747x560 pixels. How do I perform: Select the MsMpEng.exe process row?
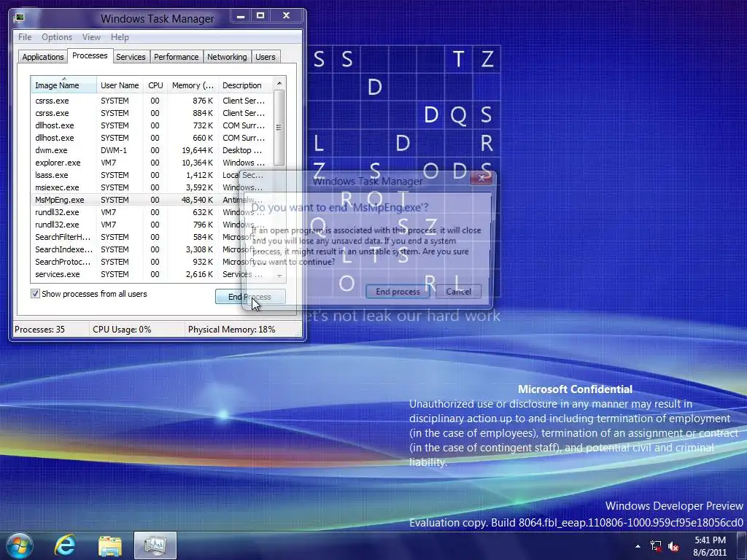(x=152, y=200)
